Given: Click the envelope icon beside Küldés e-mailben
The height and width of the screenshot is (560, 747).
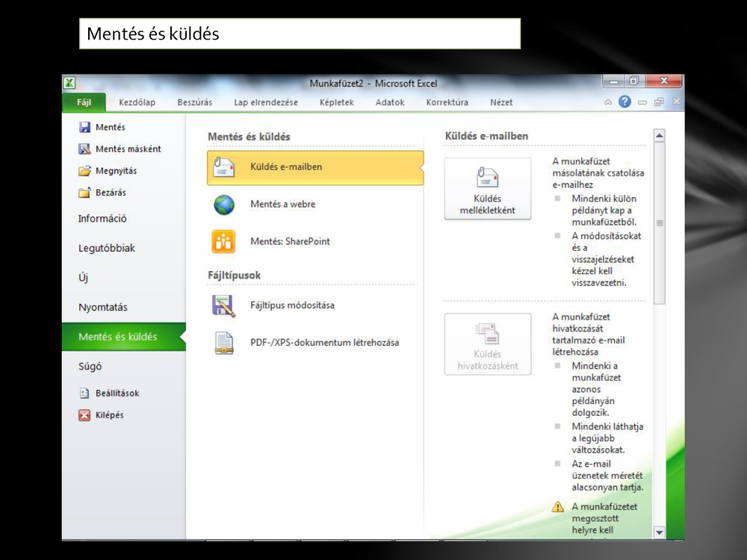Looking at the screenshot, I should click(223, 167).
